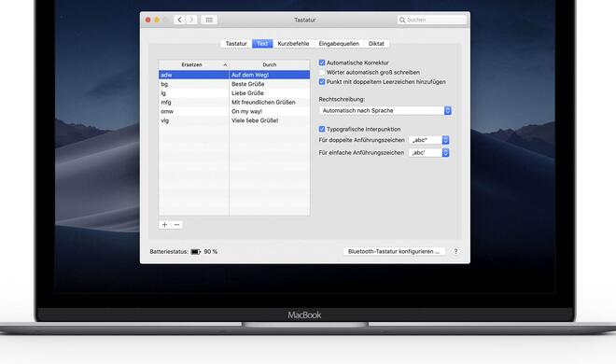Select the omw replacement row
616x364 pixels.
click(234, 111)
